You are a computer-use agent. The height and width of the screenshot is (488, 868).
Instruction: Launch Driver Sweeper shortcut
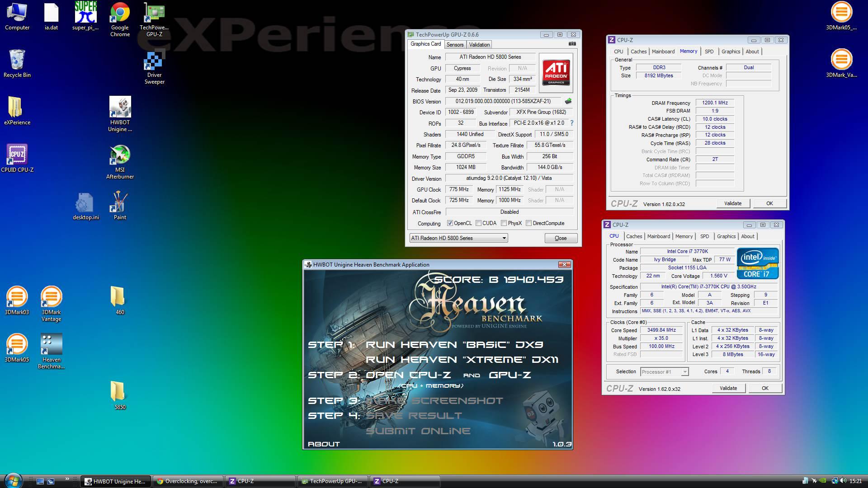coord(154,67)
